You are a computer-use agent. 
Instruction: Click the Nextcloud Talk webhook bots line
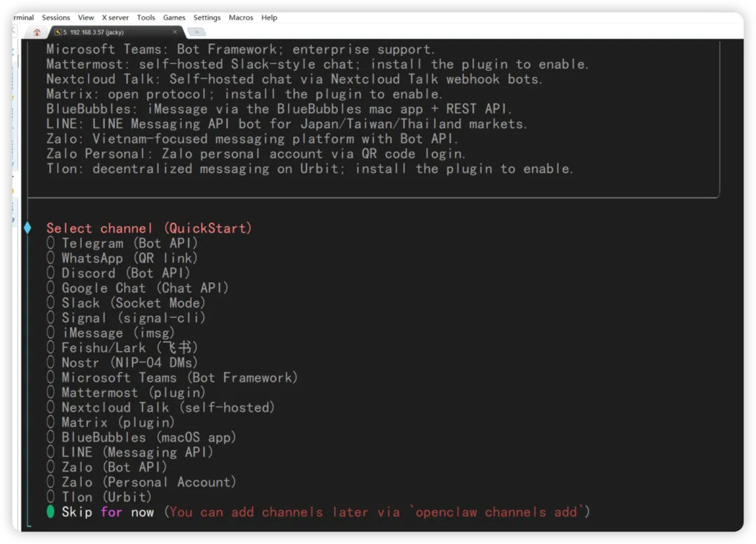tap(295, 79)
